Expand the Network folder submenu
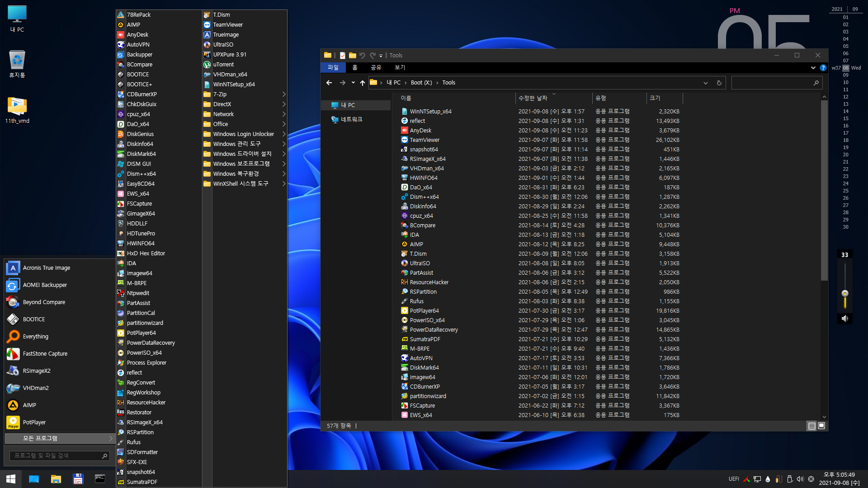 [245, 114]
